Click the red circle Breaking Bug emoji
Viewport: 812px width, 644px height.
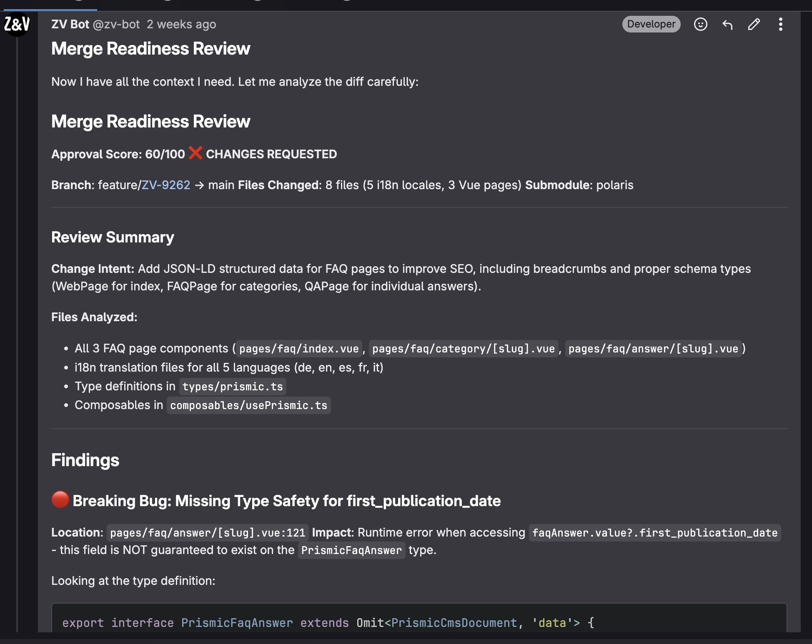(x=60, y=499)
